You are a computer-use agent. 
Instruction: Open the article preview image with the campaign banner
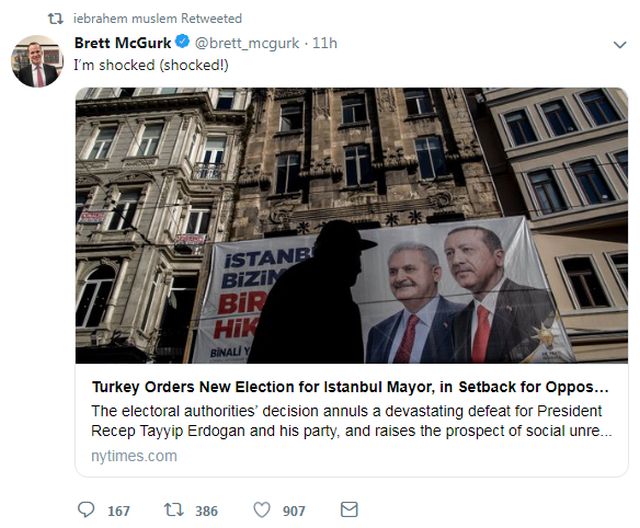tap(351, 225)
